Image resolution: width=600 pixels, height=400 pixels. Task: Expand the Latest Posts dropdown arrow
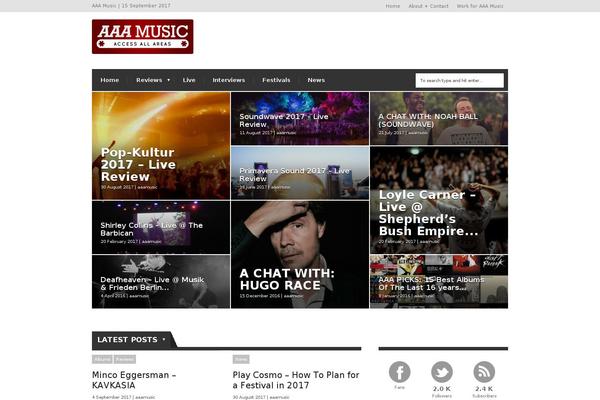[x=164, y=339]
